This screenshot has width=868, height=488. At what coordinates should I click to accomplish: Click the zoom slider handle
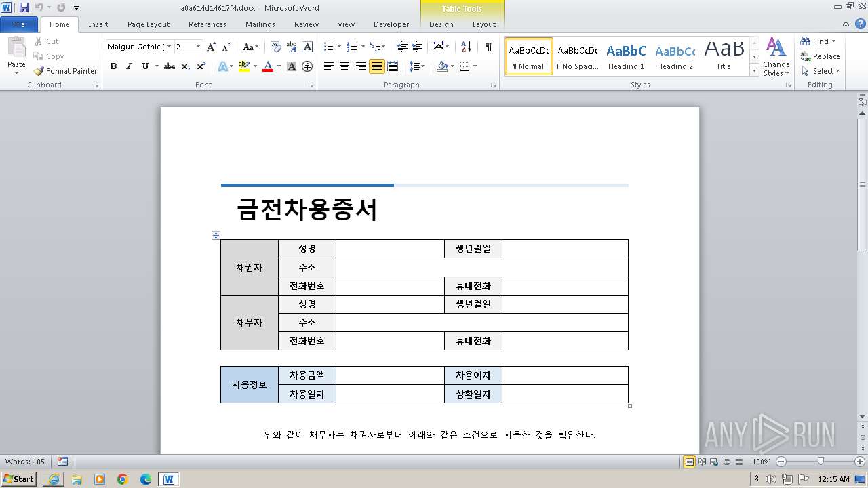click(x=821, y=462)
